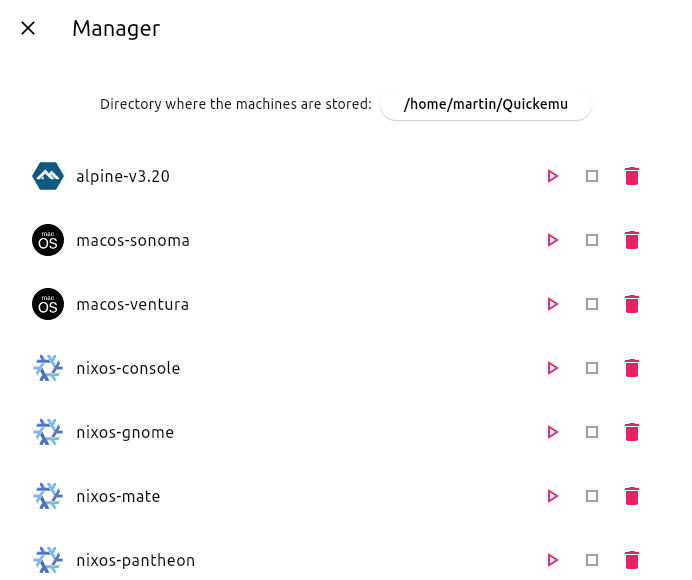The image size is (692, 580).
Task: Delete the alpine-v3.20 machine
Action: point(631,176)
